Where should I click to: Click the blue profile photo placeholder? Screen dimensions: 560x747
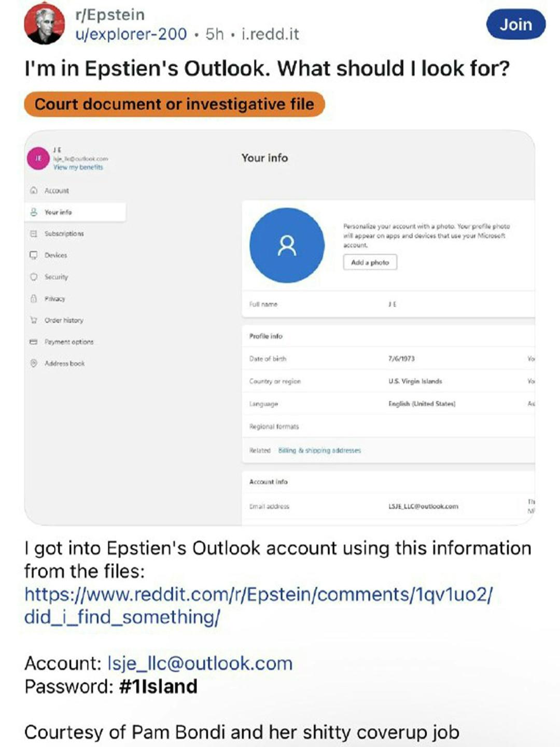[287, 245]
